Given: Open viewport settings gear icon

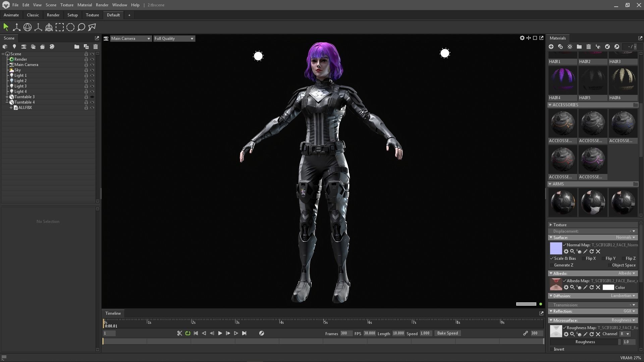Looking at the screenshot, I should [x=522, y=38].
